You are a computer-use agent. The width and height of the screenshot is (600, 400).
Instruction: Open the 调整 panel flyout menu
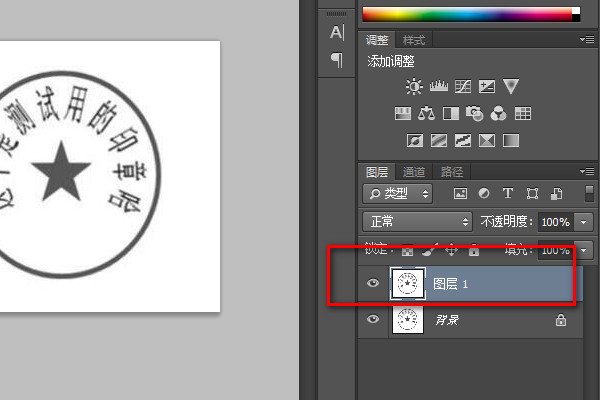coord(587,39)
